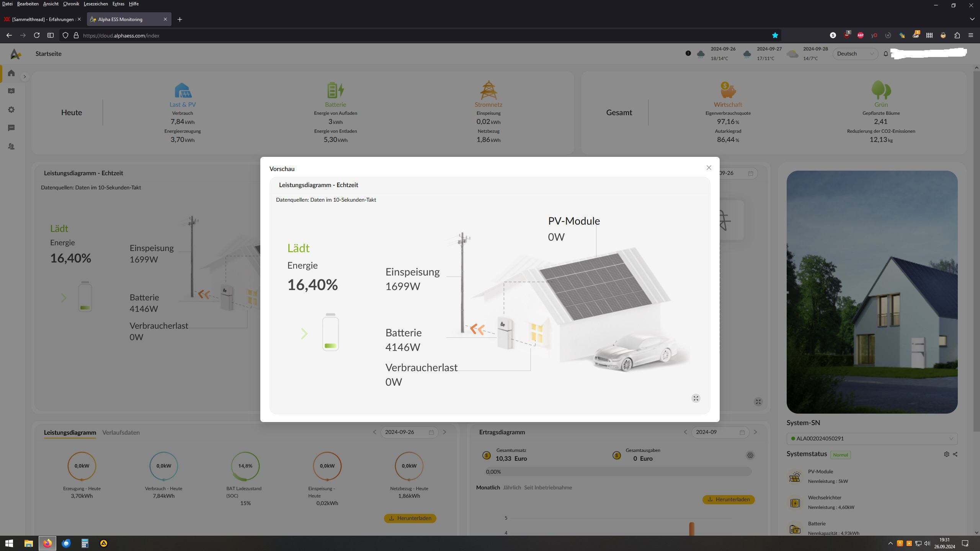Go to previous day in Leistungsdiagramm

pyautogui.click(x=374, y=432)
